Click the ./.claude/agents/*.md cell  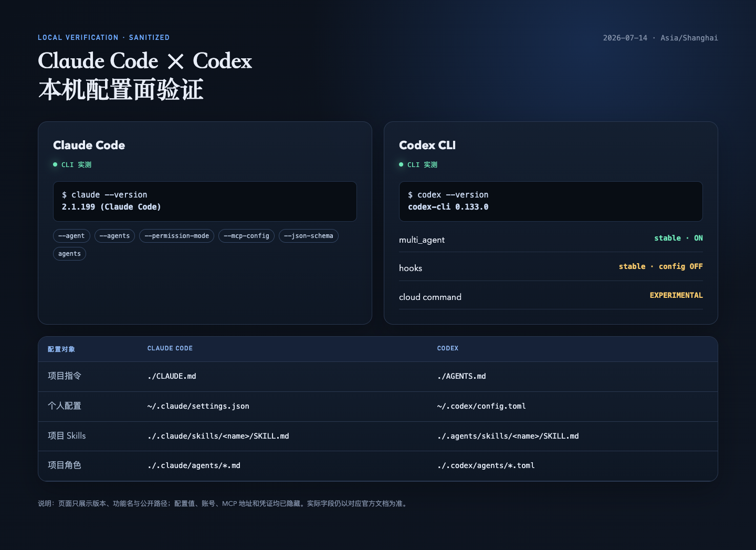pos(194,466)
